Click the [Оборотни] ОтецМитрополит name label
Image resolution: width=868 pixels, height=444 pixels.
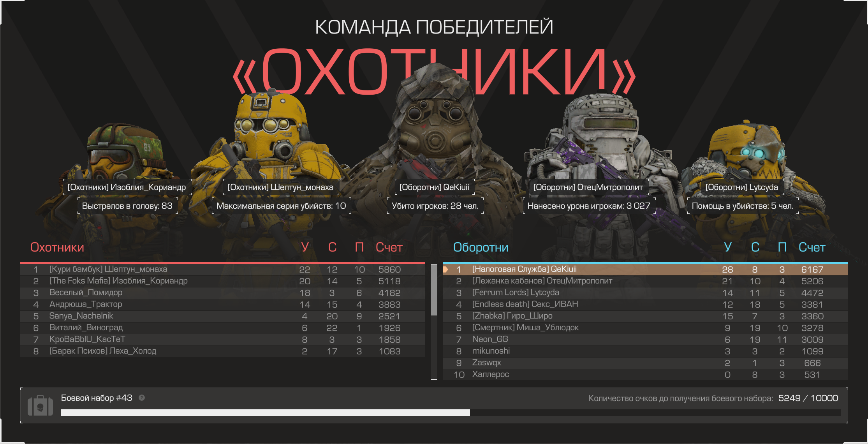coord(588,187)
